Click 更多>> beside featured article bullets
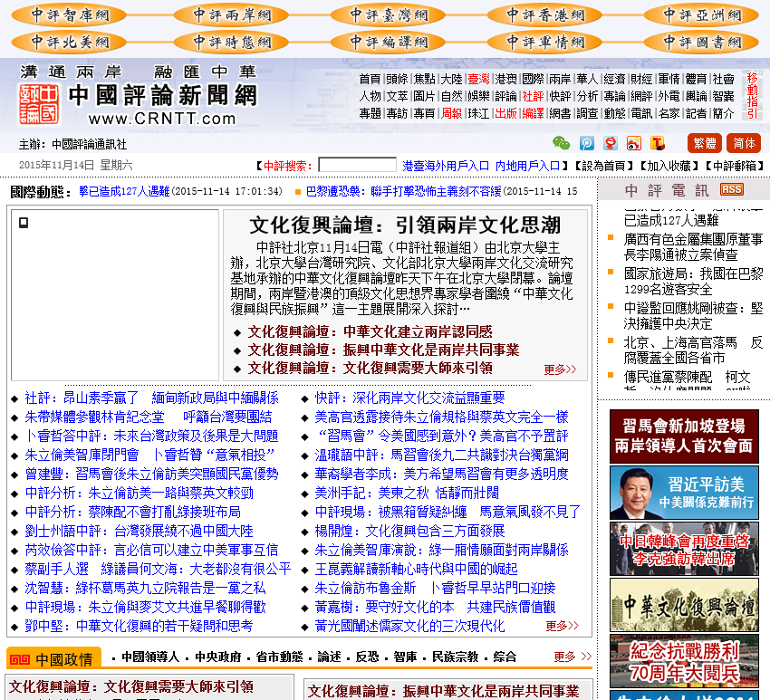The height and width of the screenshot is (700, 770). click(x=560, y=369)
